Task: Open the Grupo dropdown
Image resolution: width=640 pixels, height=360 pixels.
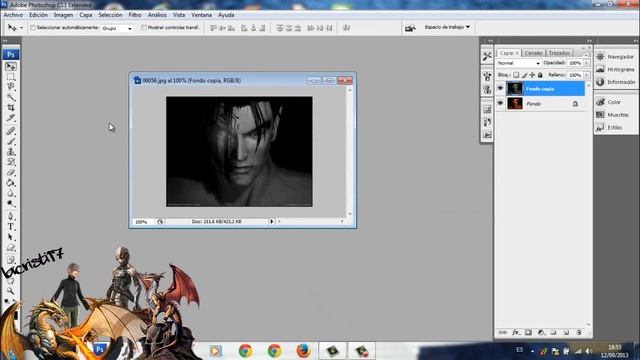Action: tap(117, 28)
